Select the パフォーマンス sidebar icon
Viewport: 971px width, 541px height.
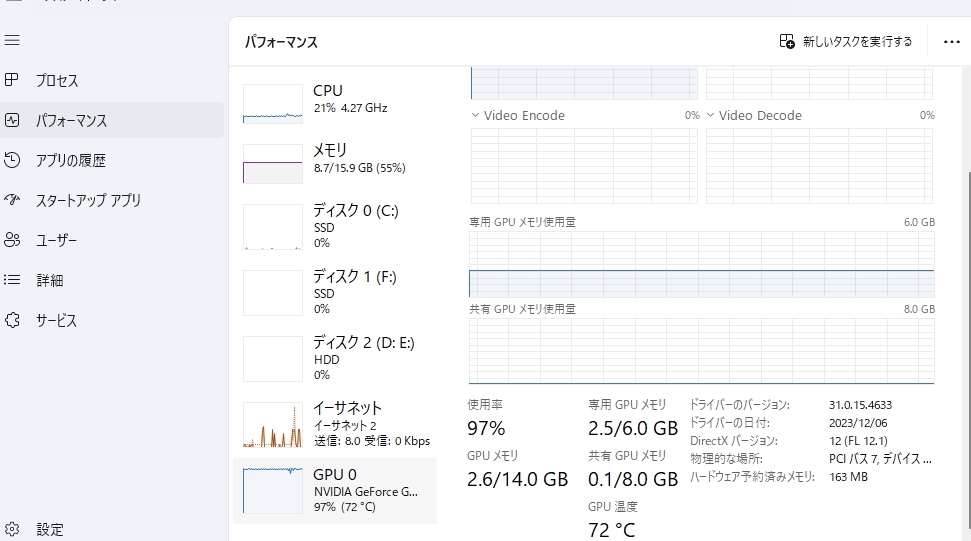(12, 120)
